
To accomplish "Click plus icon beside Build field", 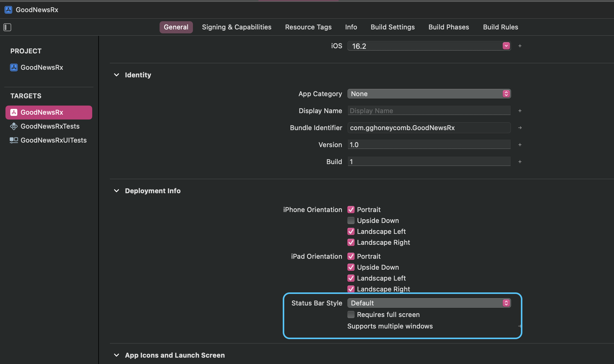I will click(520, 162).
